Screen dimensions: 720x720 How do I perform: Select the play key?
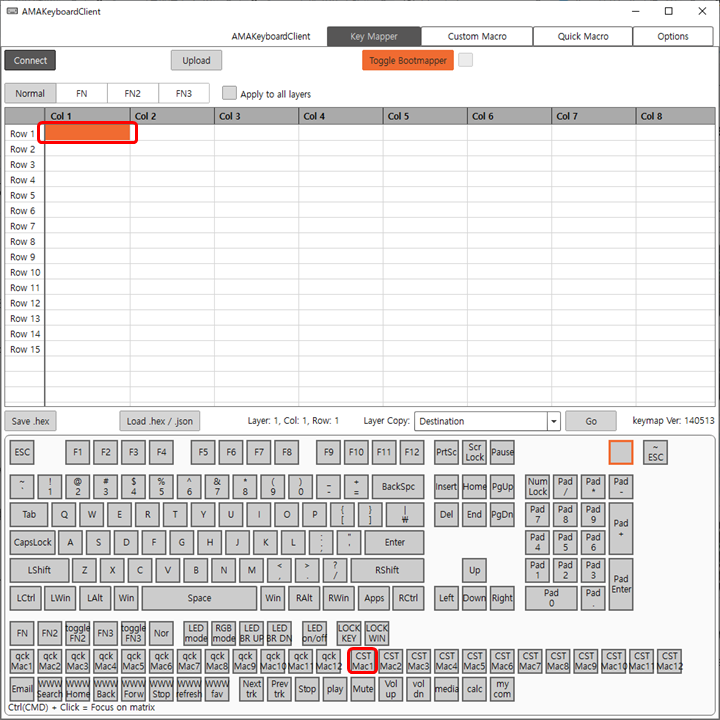click(335, 689)
